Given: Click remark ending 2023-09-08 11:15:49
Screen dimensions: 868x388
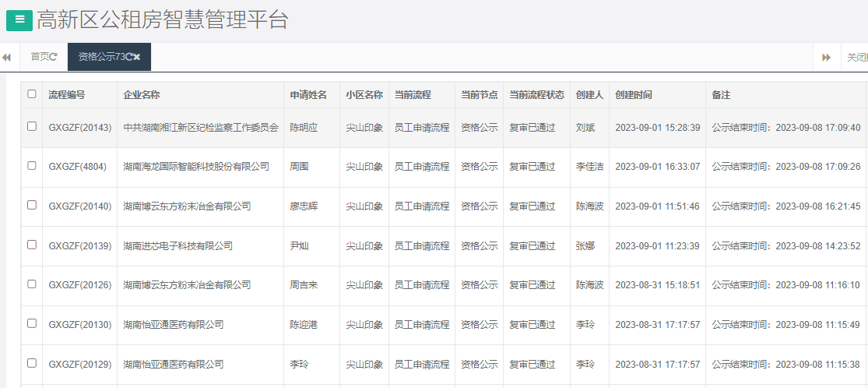Looking at the screenshot, I should (x=786, y=324).
